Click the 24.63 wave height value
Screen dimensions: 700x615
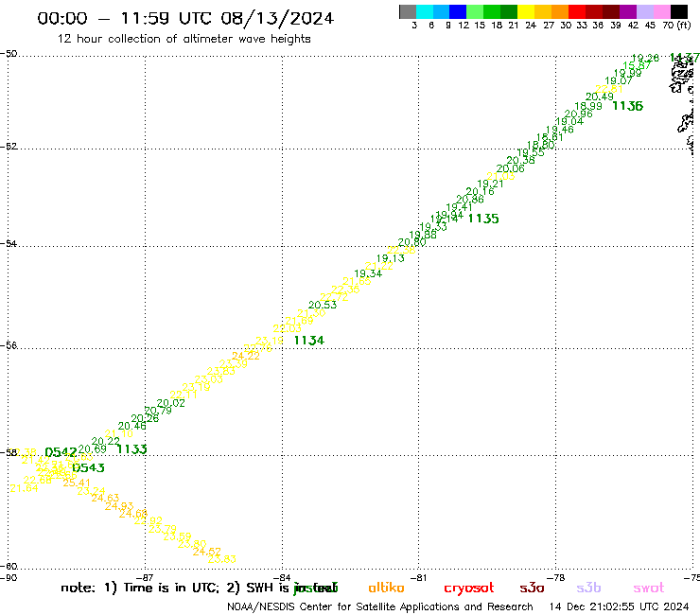pos(105,498)
